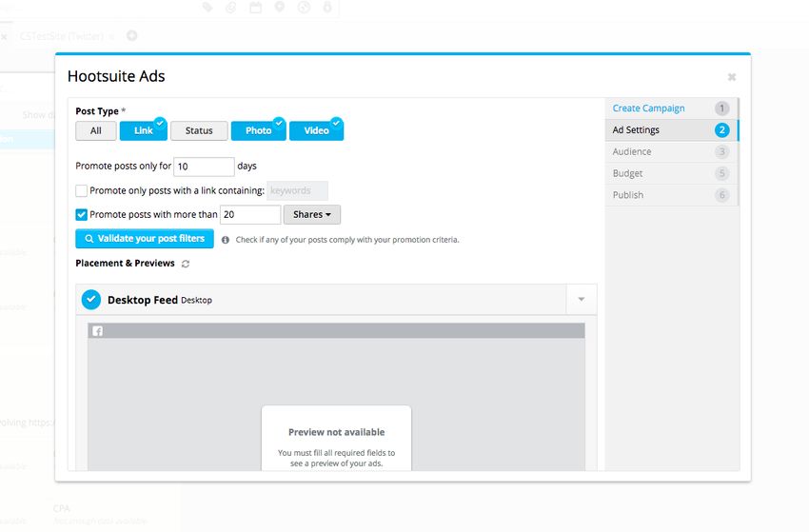Toggle the Link post type
The height and width of the screenshot is (532, 809).
tap(144, 130)
